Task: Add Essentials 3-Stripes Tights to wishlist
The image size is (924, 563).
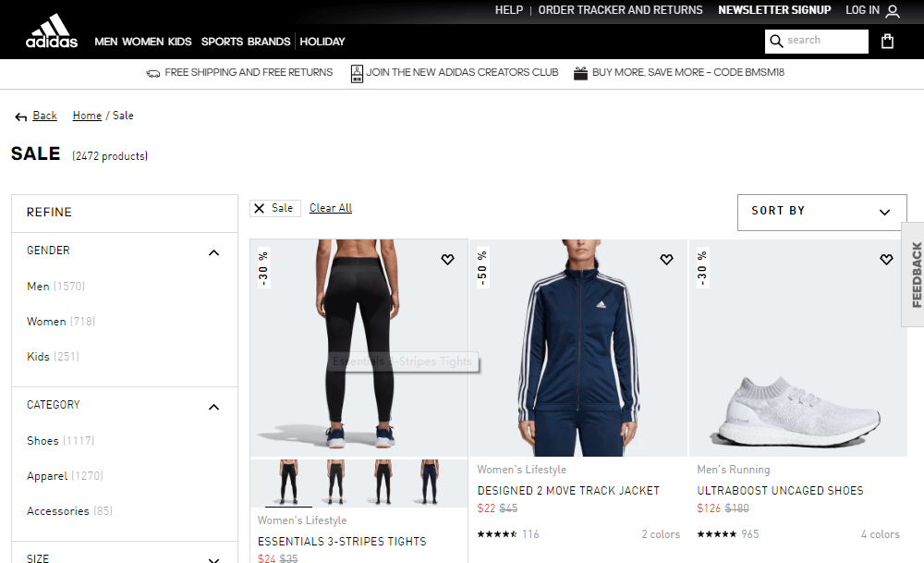Action: point(447,260)
